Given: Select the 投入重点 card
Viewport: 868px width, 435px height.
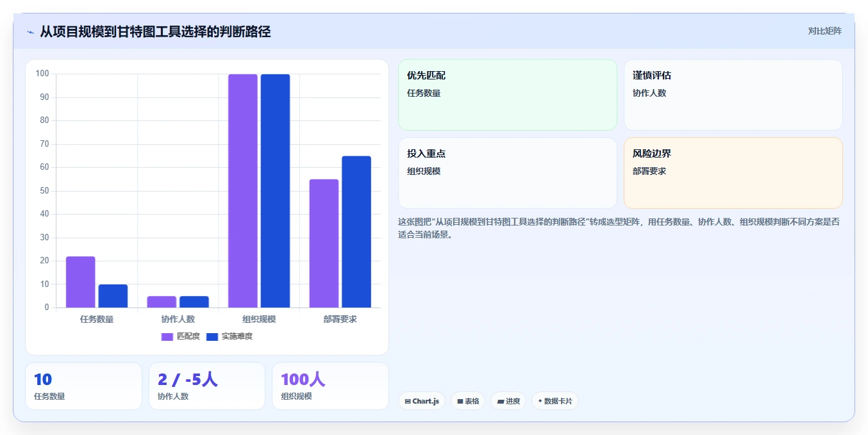Looking at the screenshot, I should 508,173.
